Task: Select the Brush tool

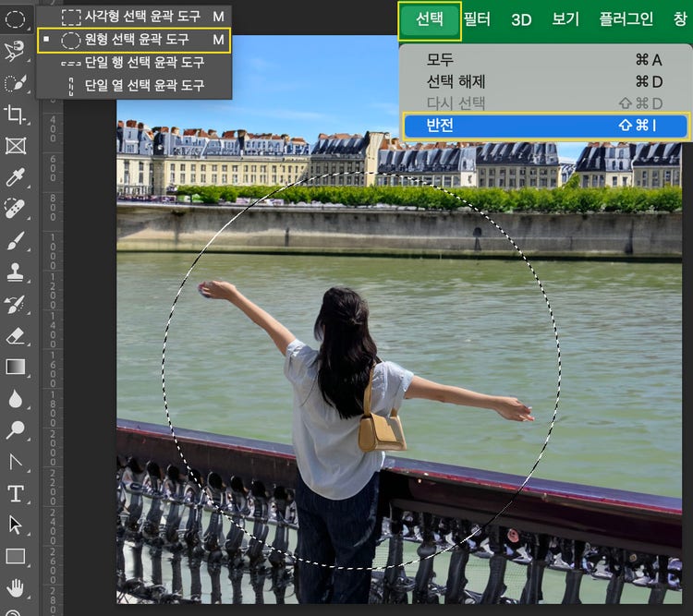Action: click(15, 241)
